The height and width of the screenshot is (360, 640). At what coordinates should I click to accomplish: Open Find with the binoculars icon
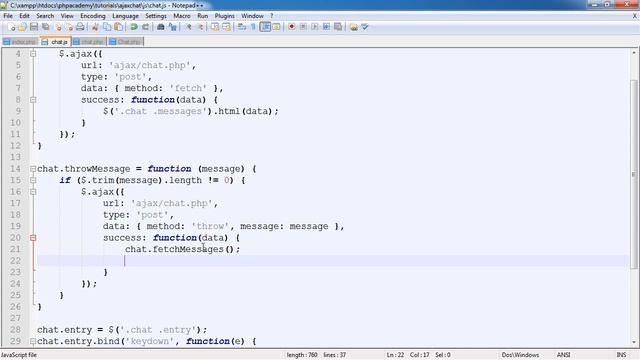(161, 27)
